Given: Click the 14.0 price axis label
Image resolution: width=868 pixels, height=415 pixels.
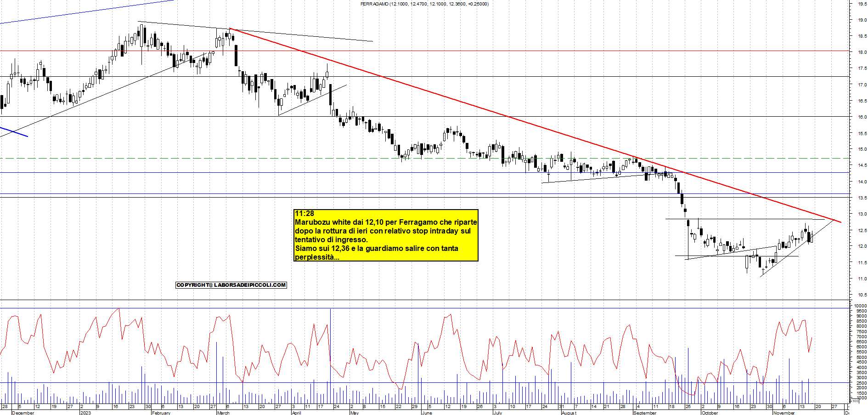Looking at the screenshot, I should point(862,182).
